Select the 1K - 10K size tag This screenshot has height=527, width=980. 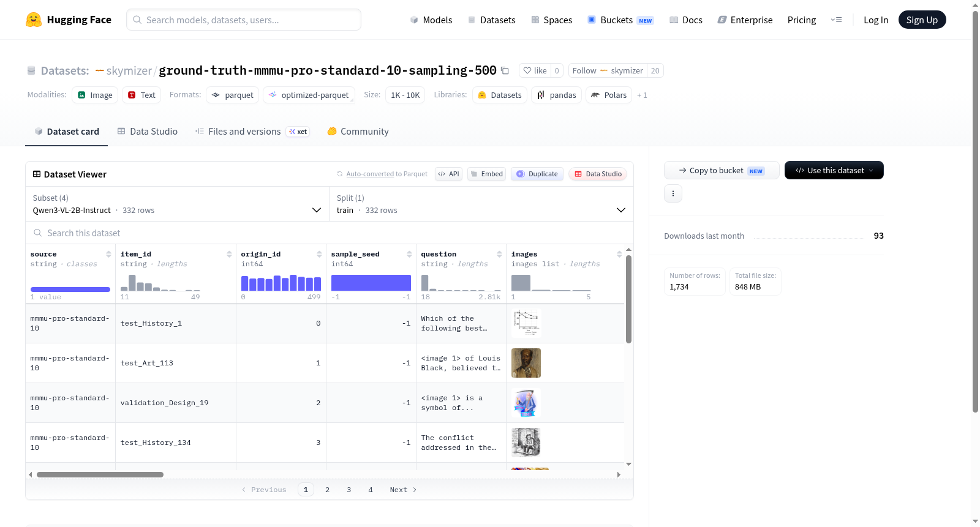[405, 95]
